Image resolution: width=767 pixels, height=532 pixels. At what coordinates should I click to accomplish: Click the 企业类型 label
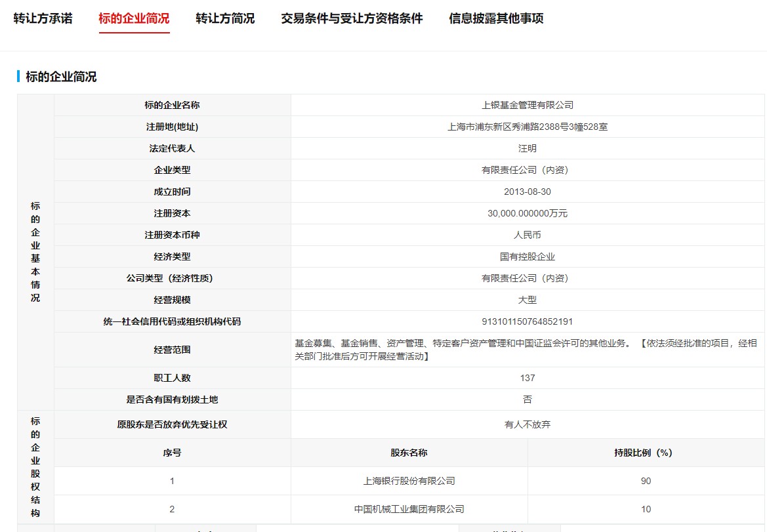point(172,170)
